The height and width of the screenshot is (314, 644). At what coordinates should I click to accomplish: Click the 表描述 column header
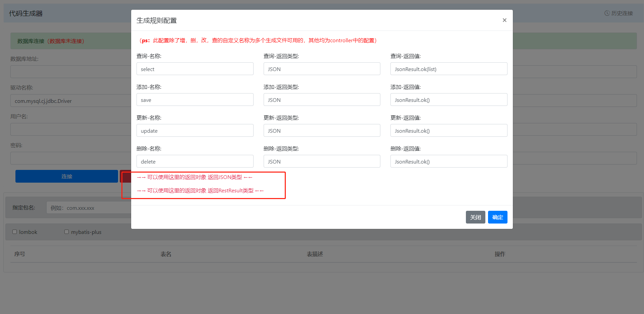315,254
